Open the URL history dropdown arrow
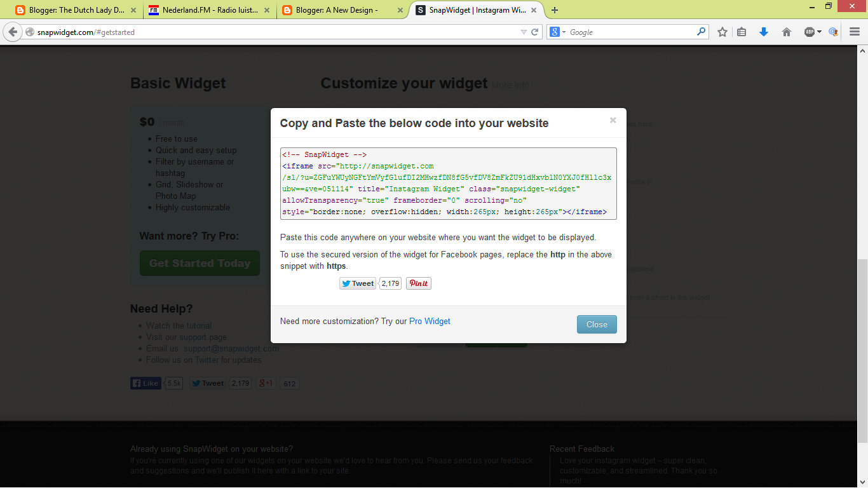 tap(524, 32)
